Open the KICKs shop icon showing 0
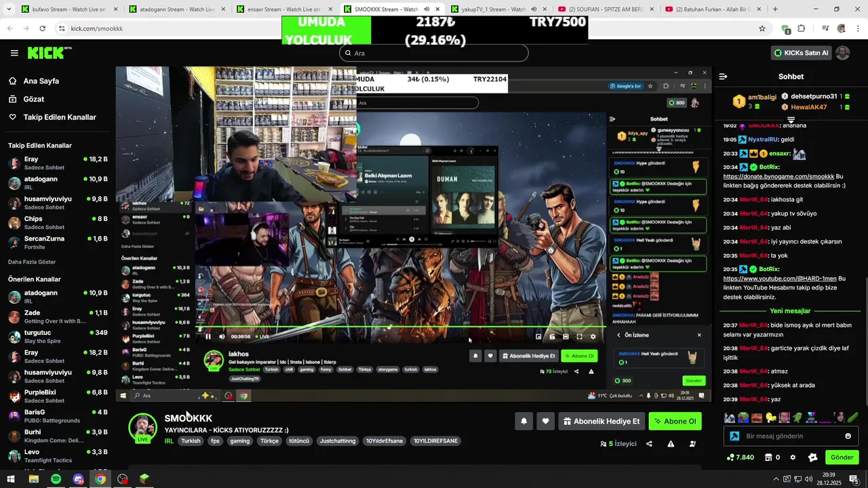Image resolution: width=868 pixels, height=488 pixels. click(772, 457)
